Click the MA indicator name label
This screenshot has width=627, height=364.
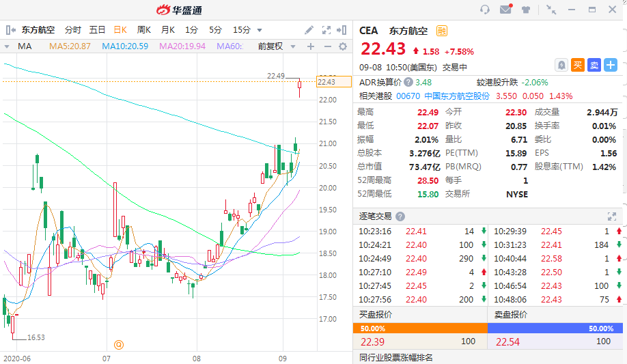[25, 46]
